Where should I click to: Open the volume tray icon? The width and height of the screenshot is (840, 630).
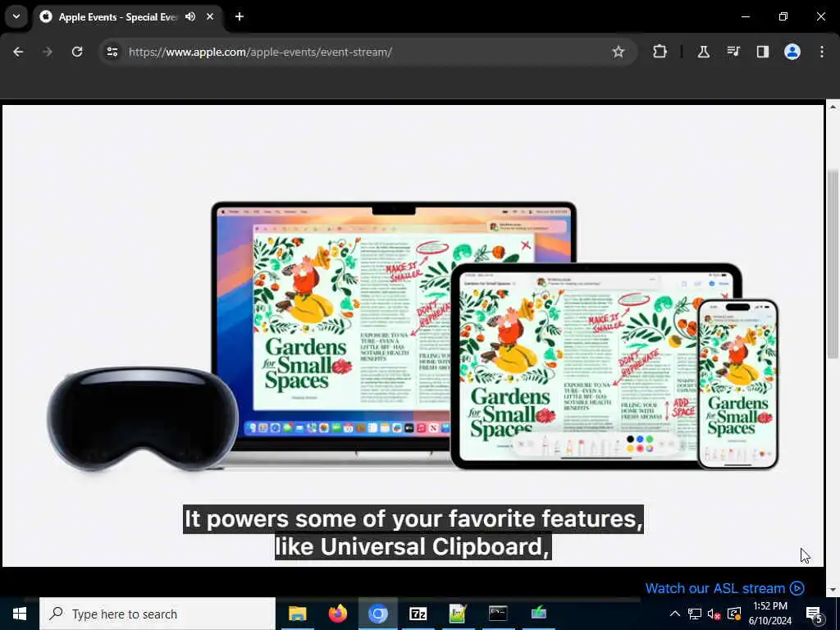pyautogui.click(x=714, y=614)
